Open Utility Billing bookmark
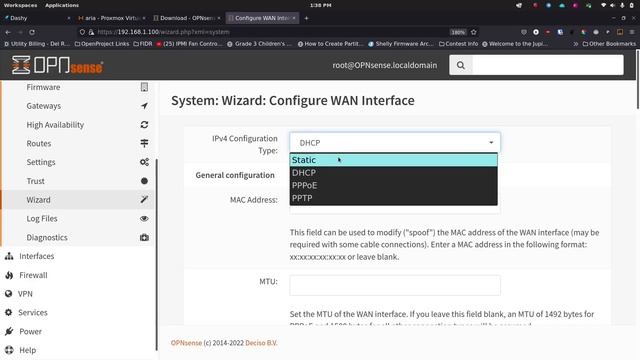Image resolution: width=640 pixels, height=360 pixels. (37, 44)
